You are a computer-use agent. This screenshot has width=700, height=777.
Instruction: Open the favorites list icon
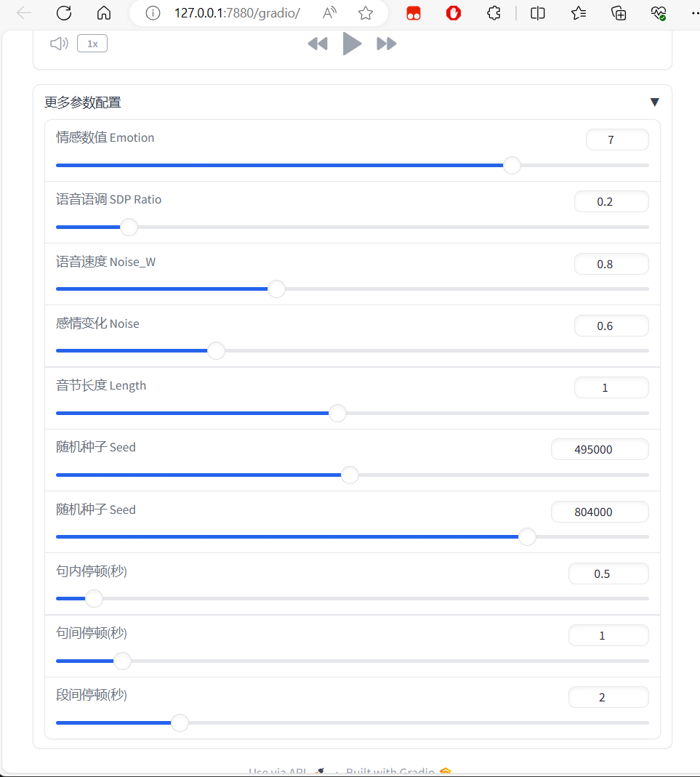tap(578, 13)
